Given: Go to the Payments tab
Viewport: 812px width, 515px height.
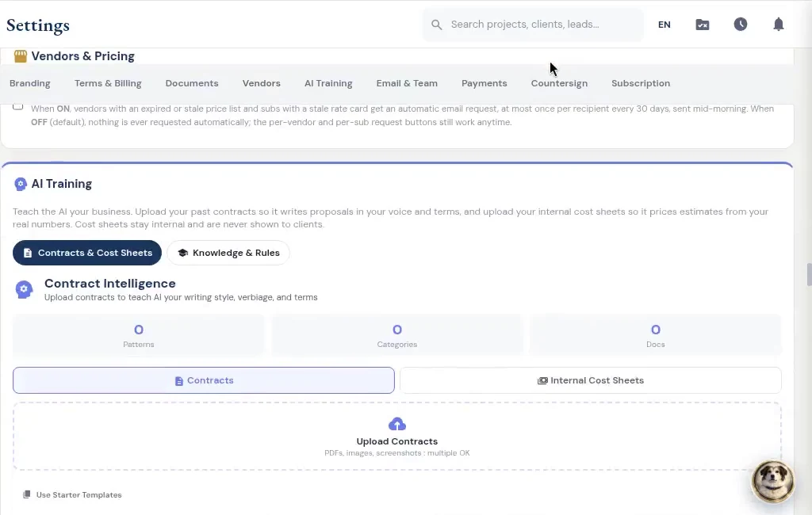Looking at the screenshot, I should 485,83.
